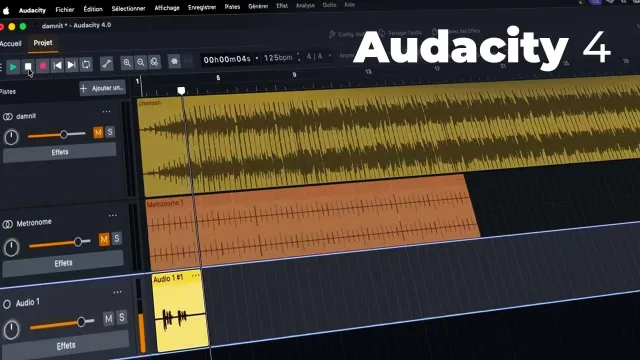The image size is (640, 360).
Task: Click the pink Record button
Action: pyautogui.click(x=42, y=66)
